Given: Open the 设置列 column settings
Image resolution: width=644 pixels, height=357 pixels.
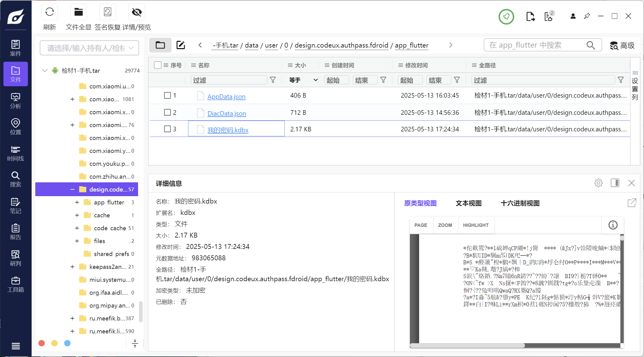Looking at the screenshot, I should coord(635,86).
